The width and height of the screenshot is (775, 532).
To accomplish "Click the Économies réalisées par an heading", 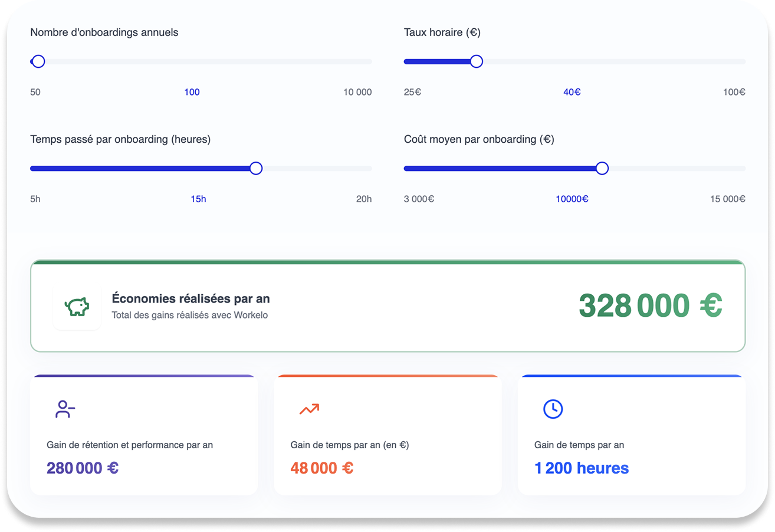I will click(191, 299).
